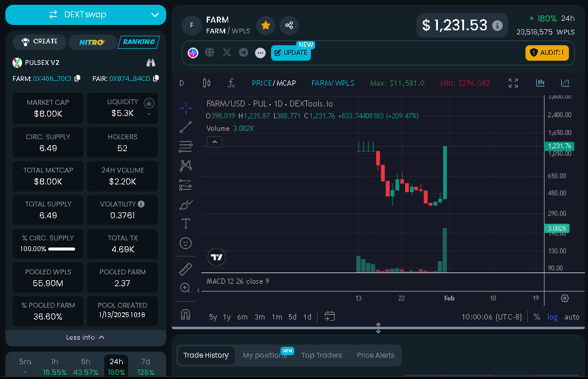
Task: Select the crosshair cursor tool
Action: pyautogui.click(x=186, y=108)
